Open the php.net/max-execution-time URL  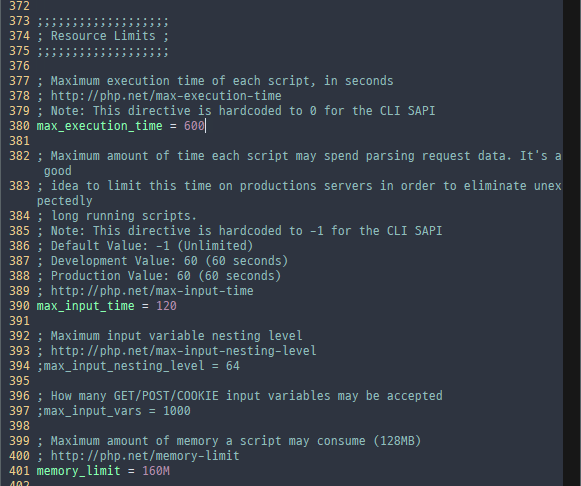[x=166, y=96]
